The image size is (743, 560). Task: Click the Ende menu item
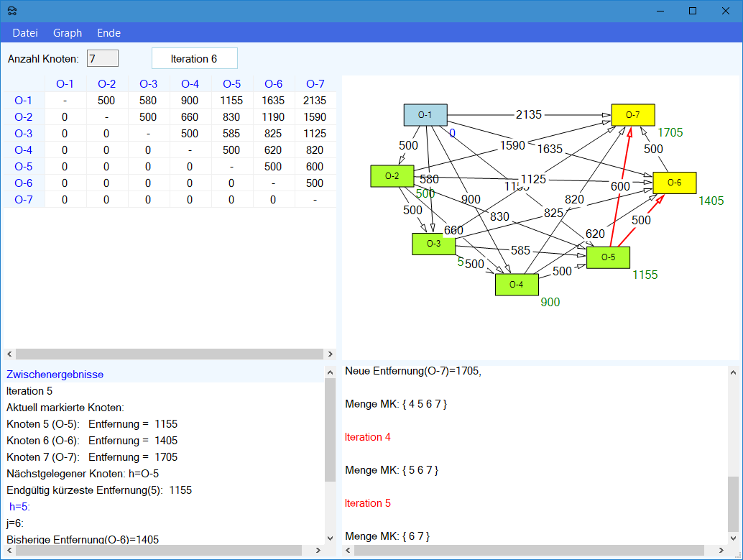click(109, 33)
